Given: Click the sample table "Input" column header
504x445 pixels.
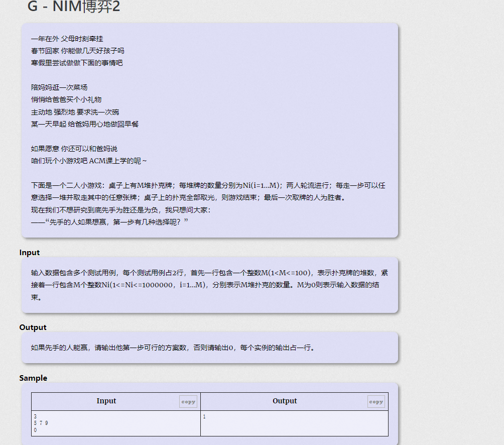Looking at the screenshot, I should pyautogui.click(x=106, y=401).
